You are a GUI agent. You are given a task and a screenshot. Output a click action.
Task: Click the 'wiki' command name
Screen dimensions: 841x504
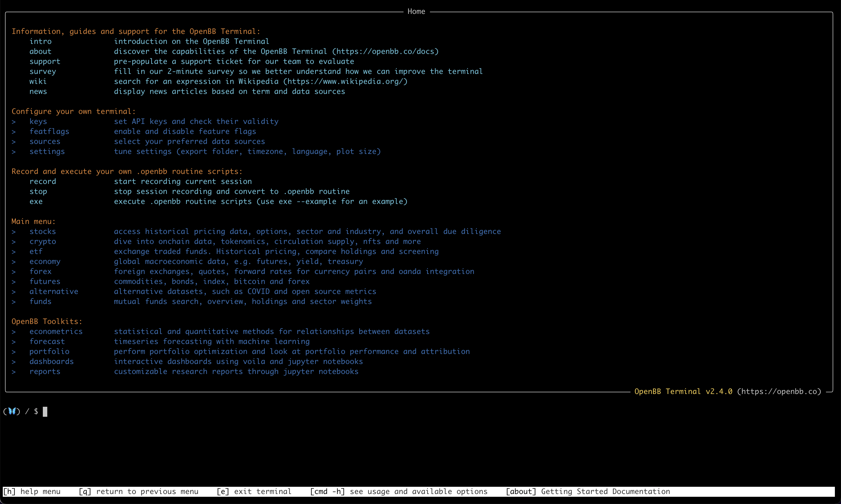point(38,81)
